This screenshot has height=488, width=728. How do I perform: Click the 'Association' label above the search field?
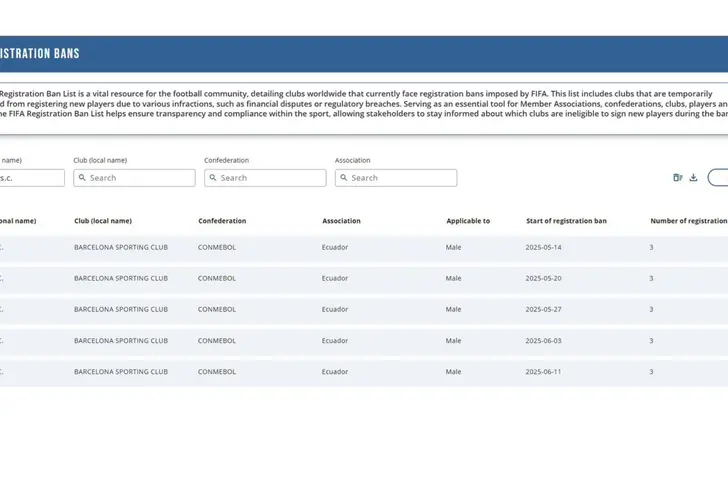[353, 160]
